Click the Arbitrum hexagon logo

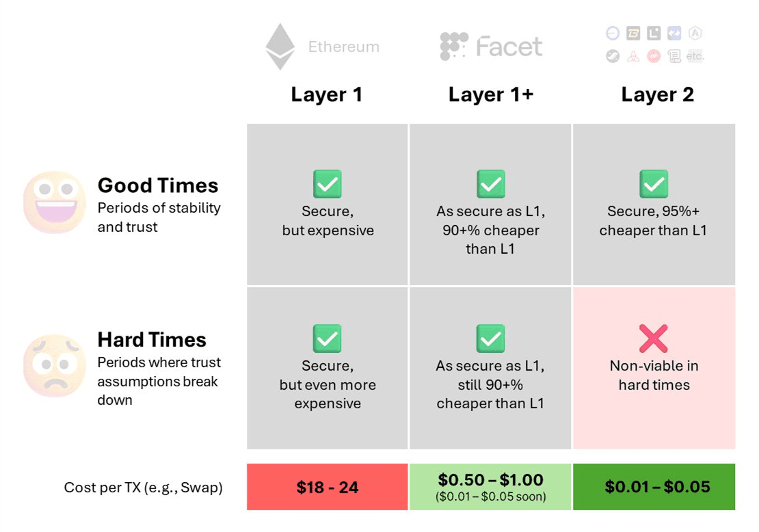click(695, 34)
